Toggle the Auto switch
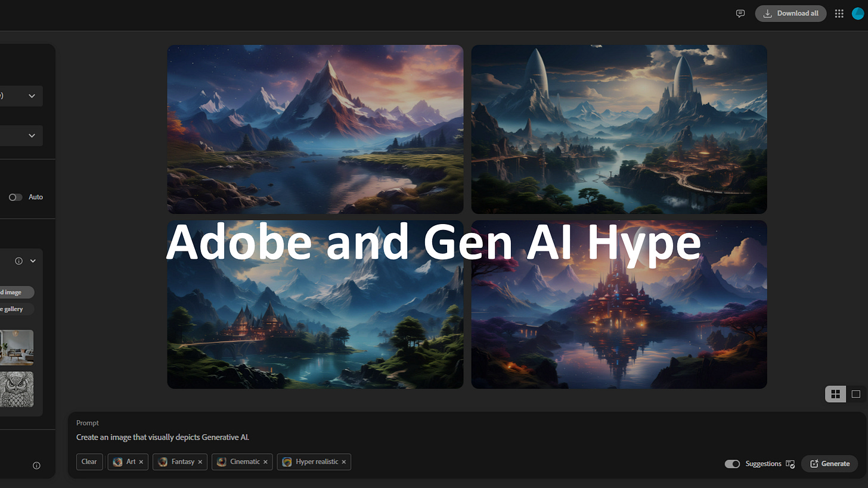The image size is (868, 488). click(x=15, y=197)
